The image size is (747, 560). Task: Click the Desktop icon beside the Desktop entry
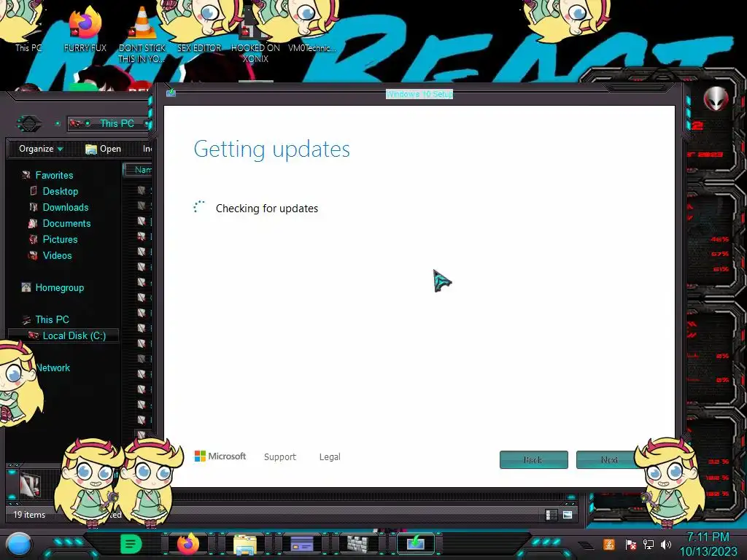click(34, 191)
